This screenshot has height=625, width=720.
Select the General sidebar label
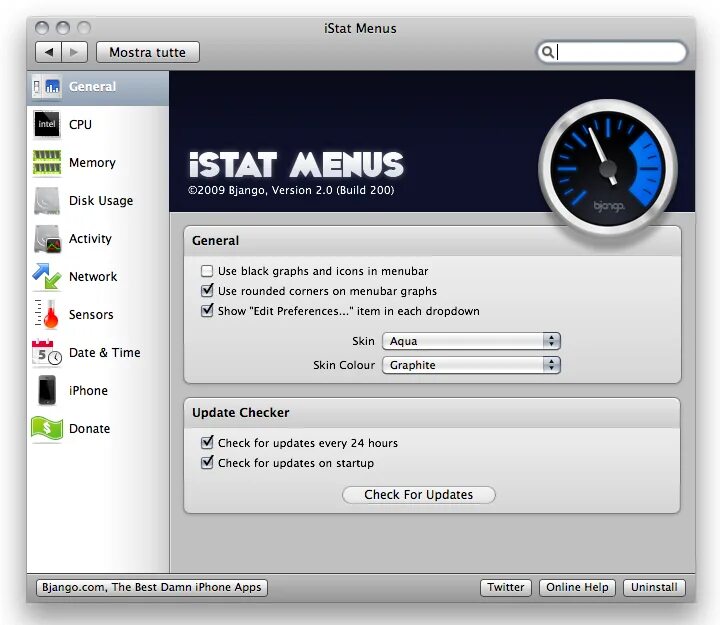point(92,86)
